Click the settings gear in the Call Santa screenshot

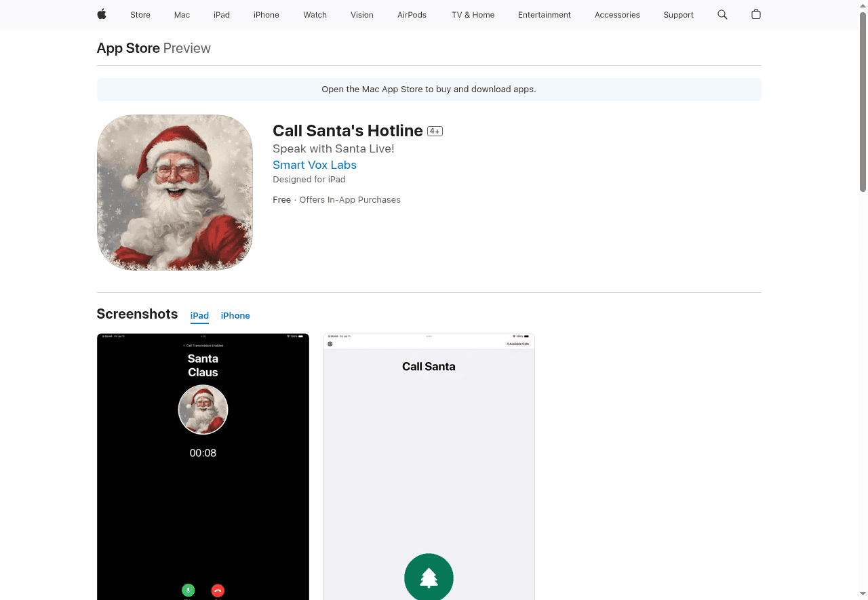coord(330,343)
